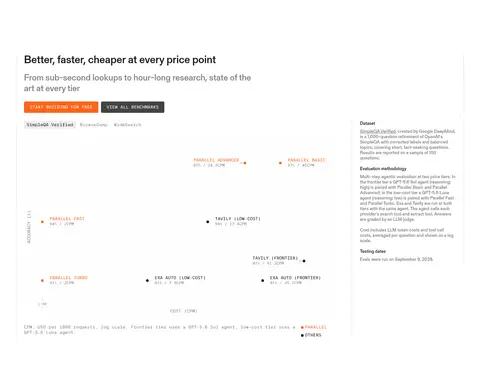Screen dimensions: 480x365
Task: Click the Exa Auto (Frontier) chart label
Action: point(295,278)
